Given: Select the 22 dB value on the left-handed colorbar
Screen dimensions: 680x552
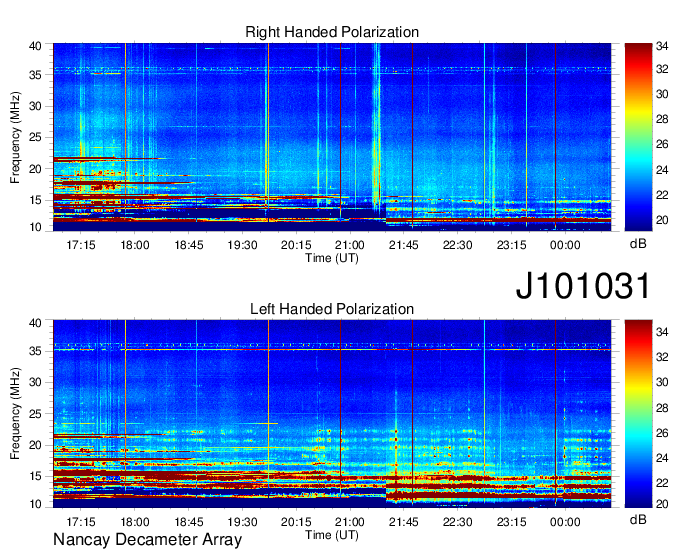Looking at the screenshot, I should coord(662,483).
